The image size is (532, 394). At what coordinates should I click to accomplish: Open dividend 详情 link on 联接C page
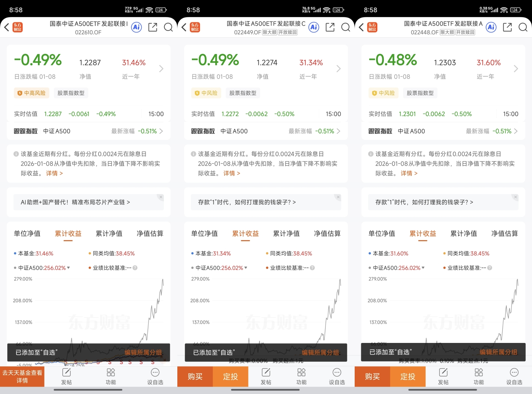click(x=232, y=173)
